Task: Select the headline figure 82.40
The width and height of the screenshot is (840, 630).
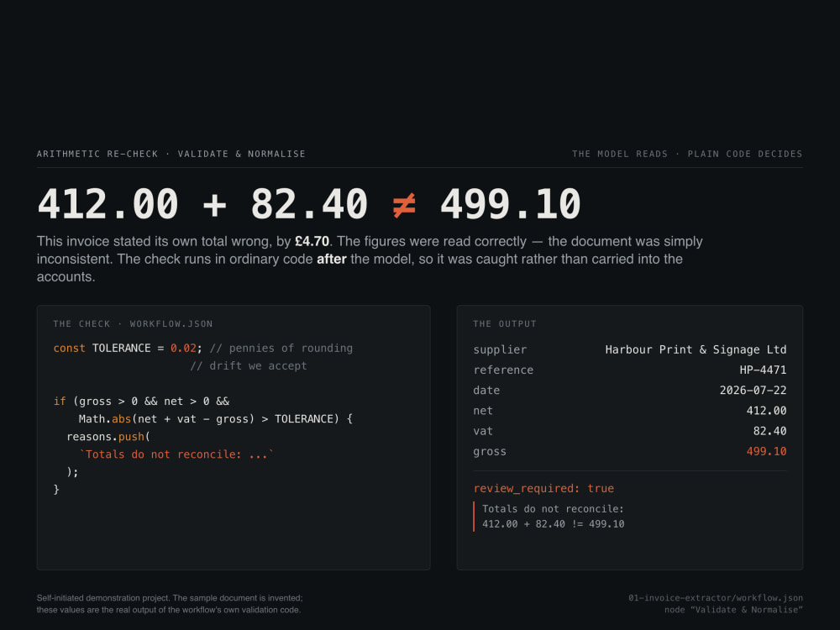Action: point(308,204)
